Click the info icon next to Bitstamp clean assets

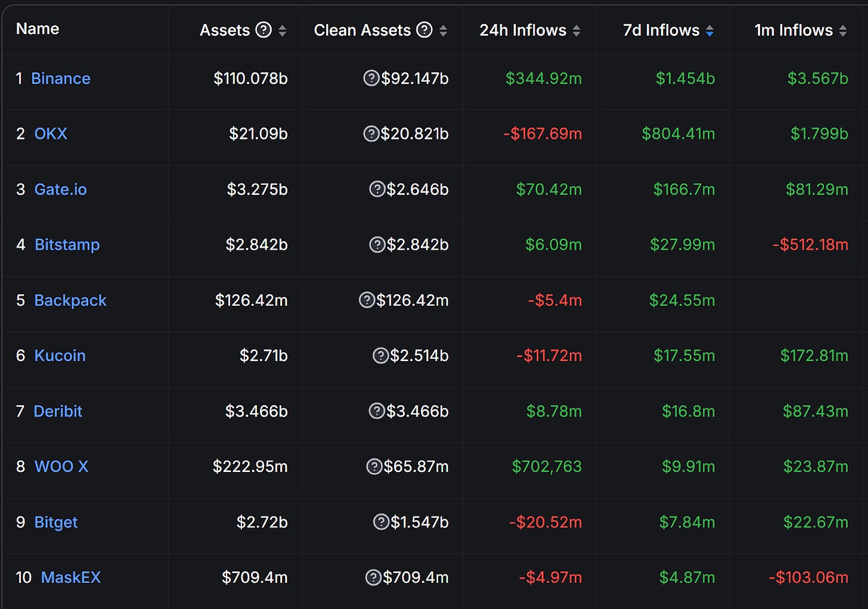[377, 244]
